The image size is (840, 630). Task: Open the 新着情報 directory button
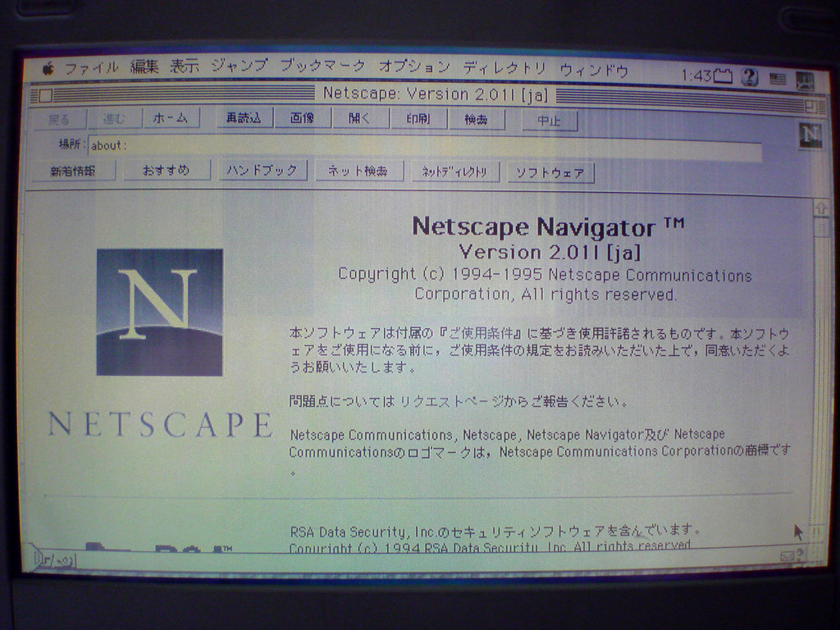point(73,171)
